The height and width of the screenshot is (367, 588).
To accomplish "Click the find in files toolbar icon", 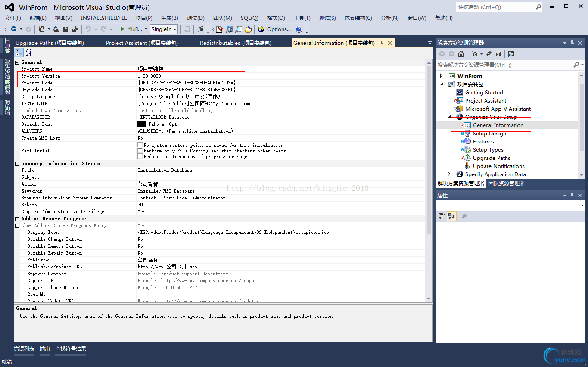I will (x=200, y=29).
